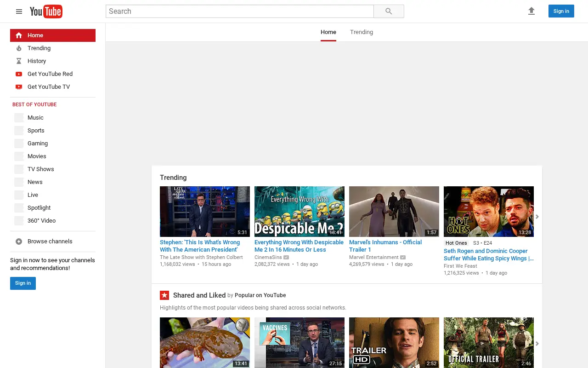Click the Home house icon in sidebar
The height and width of the screenshot is (368, 588).
19,35
